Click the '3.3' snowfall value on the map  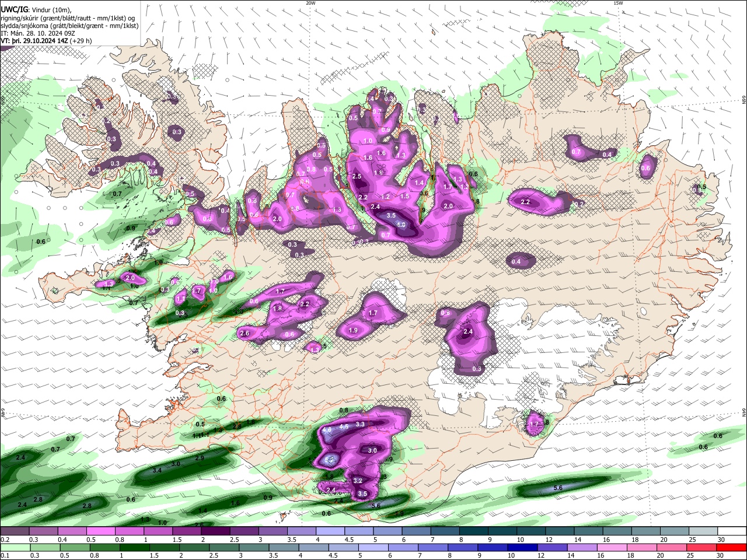tap(360, 424)
